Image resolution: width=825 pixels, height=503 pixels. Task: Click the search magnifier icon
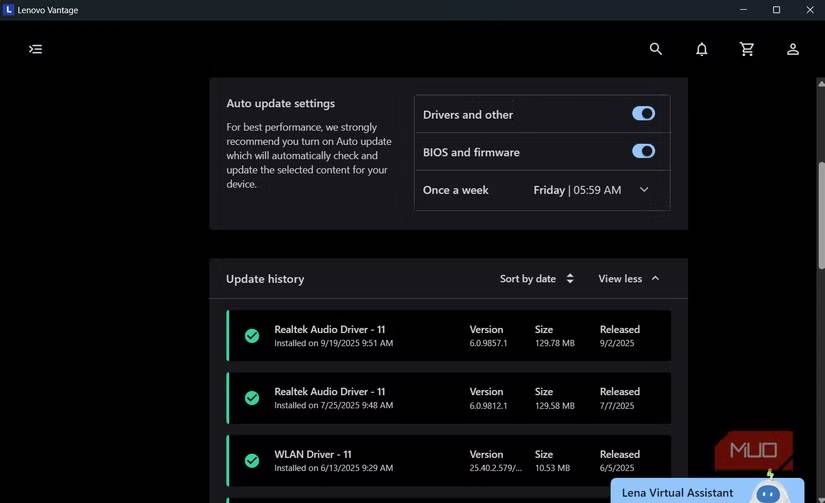pyautogui.click(x=656, y=49)
